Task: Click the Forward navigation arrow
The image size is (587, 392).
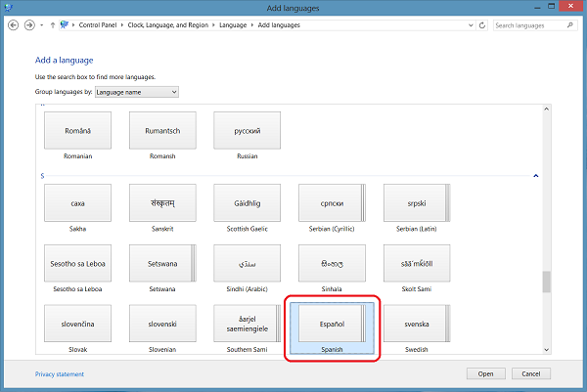Action: click(x=29, y=25)
